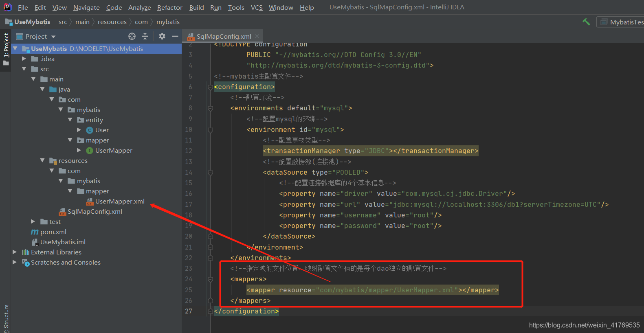Collapse the main folder
The image size is (644, 333).
tap(33, 79)
